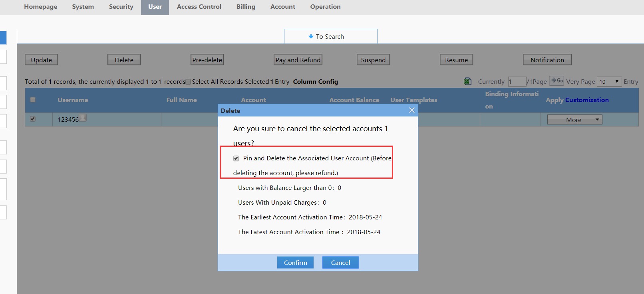644x294 pixels.
Task: Confirm the account deletion
Action: coord(295,262)
